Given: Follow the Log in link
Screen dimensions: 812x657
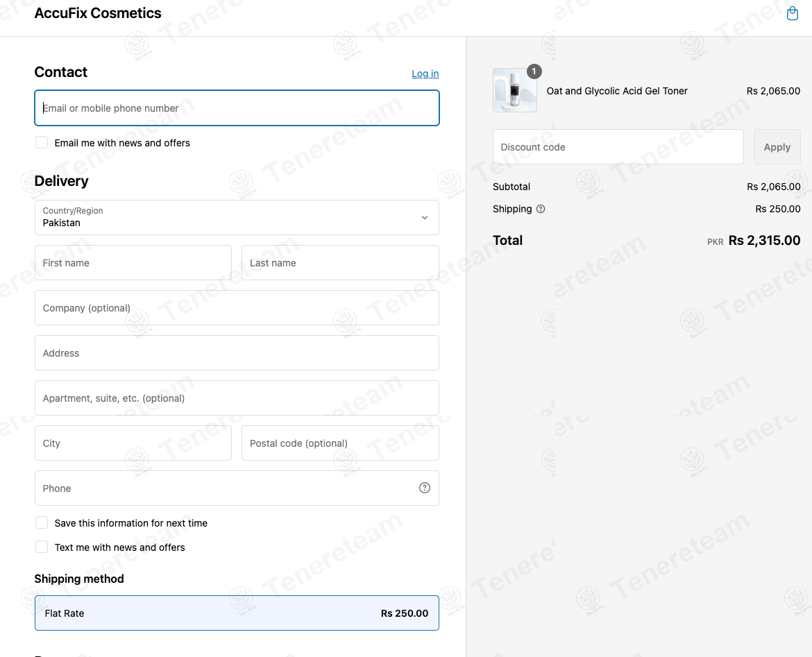Looking at the screenshot, I should (425, 74).
